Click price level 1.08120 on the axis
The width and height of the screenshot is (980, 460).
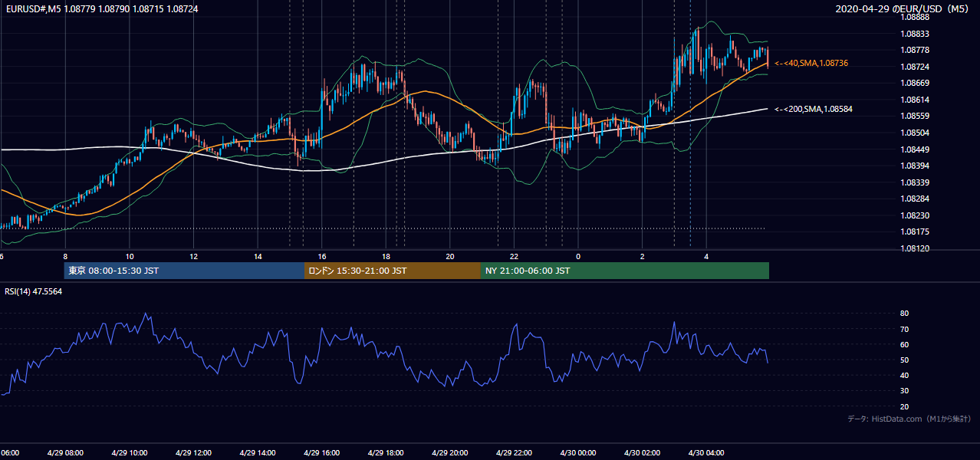(915, 248)
